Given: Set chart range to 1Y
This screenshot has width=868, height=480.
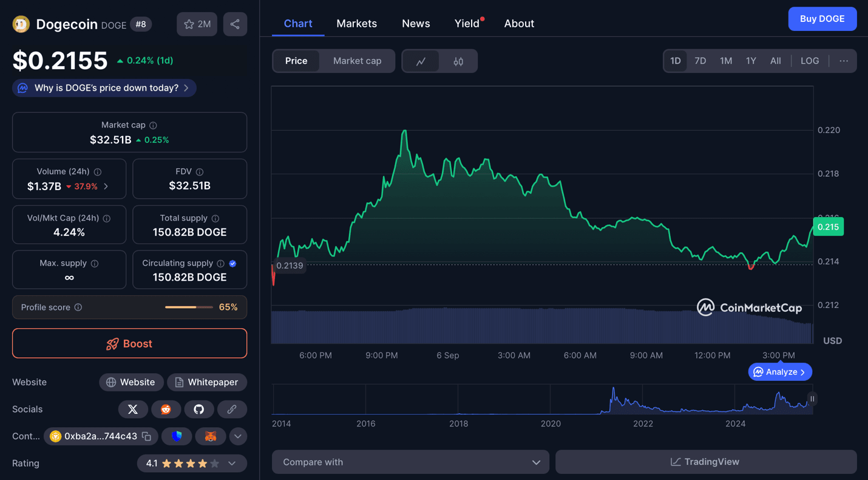Looking at the screenshot, I should coord(751,61).
